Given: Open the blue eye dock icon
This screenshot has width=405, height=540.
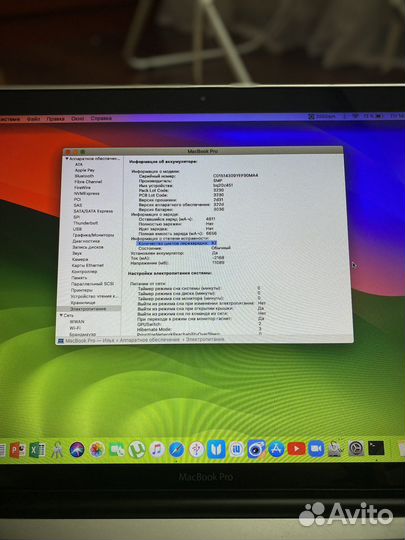Looking at the screenshot, I should click(x=257, y=449).
